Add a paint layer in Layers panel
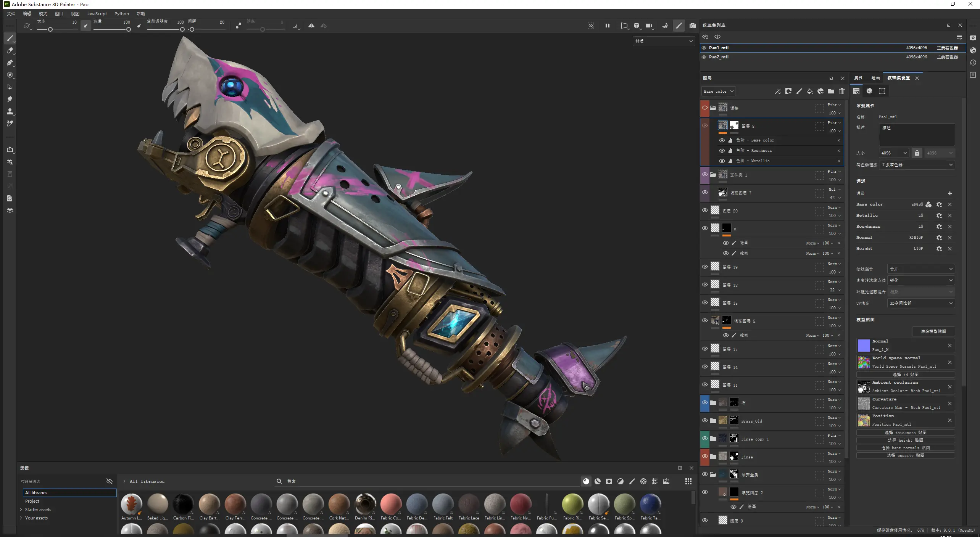This screenshot has width=980, height=537. coord(799,91)
